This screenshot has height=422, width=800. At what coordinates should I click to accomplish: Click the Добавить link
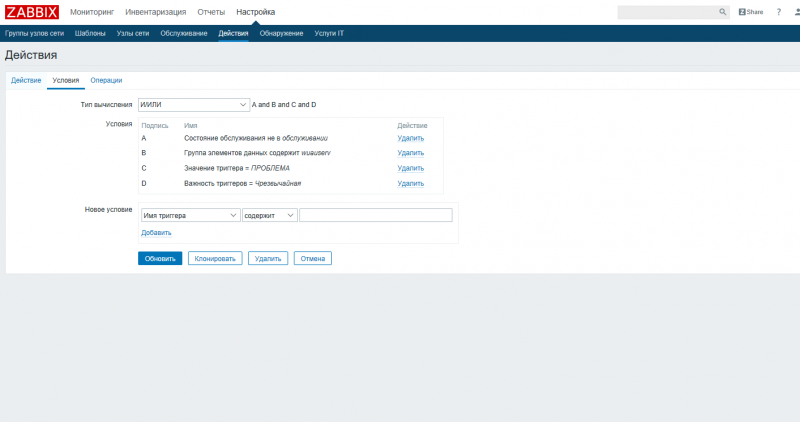(x=156, y=233)
